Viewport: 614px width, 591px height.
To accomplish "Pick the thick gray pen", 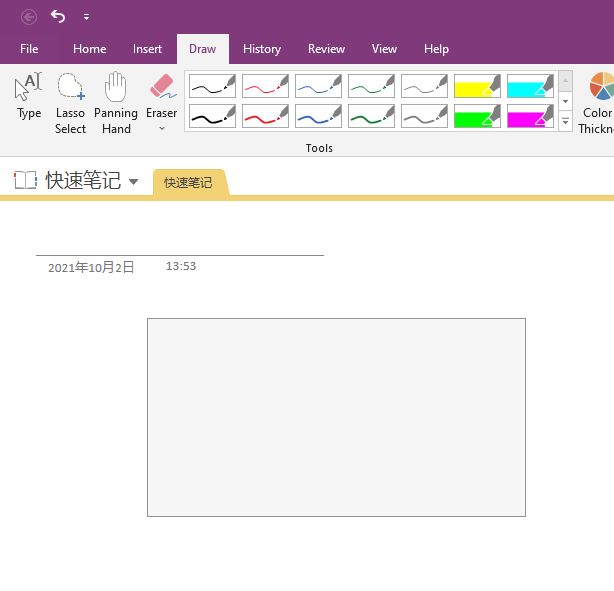I will click(x=424, y=116).
